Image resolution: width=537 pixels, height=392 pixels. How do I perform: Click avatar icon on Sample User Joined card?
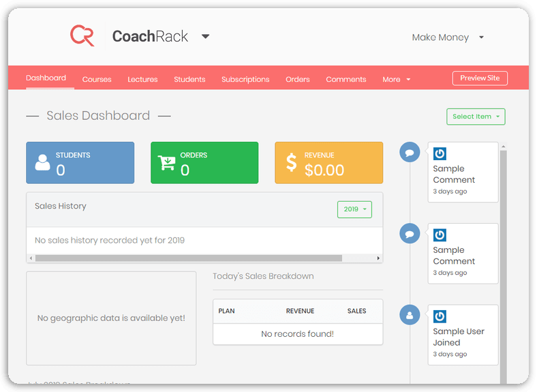pos(440,316)
